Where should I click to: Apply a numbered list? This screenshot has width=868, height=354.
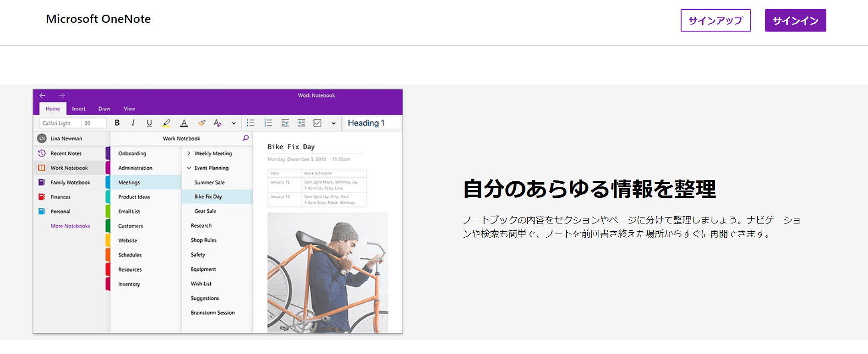coord(268,123)
